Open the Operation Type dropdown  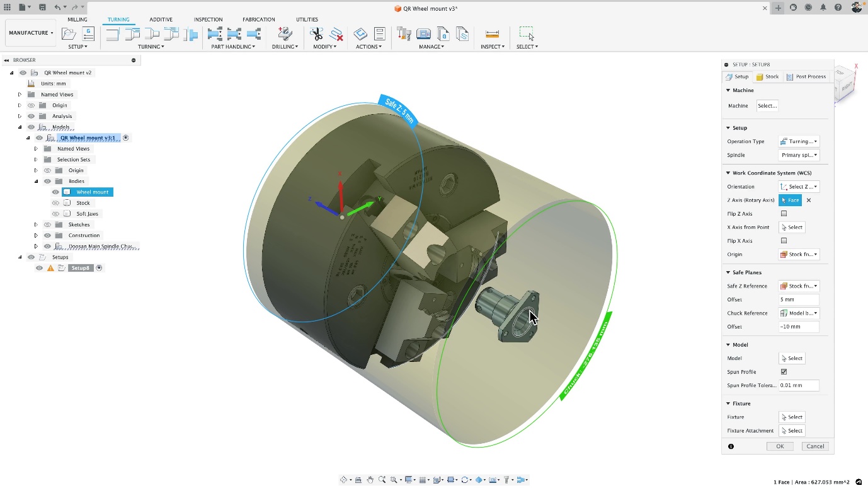(x=799, y=141)
